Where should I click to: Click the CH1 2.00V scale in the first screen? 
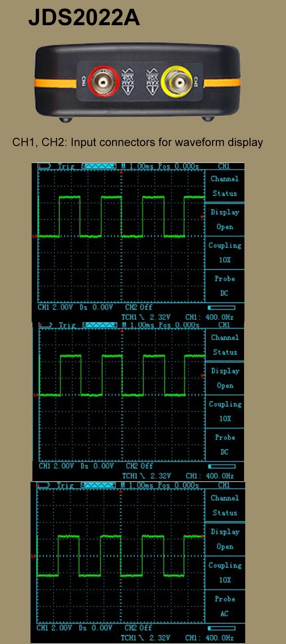55,307
